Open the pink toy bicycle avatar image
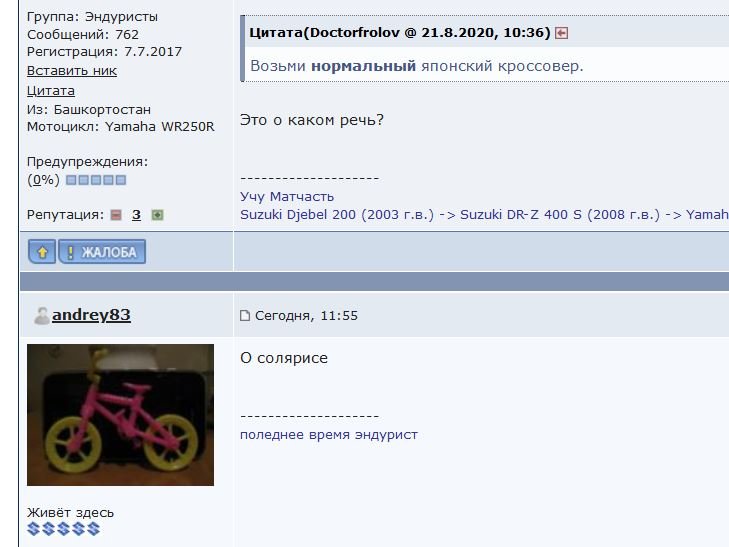 coord(120,415)
